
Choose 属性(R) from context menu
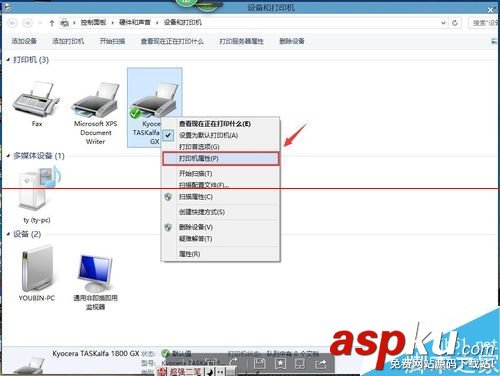(220, 254)
